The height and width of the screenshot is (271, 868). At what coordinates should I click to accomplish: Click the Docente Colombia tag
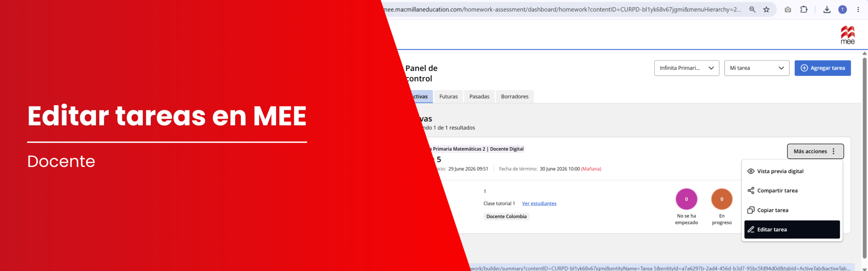click(x=507, y=216)
